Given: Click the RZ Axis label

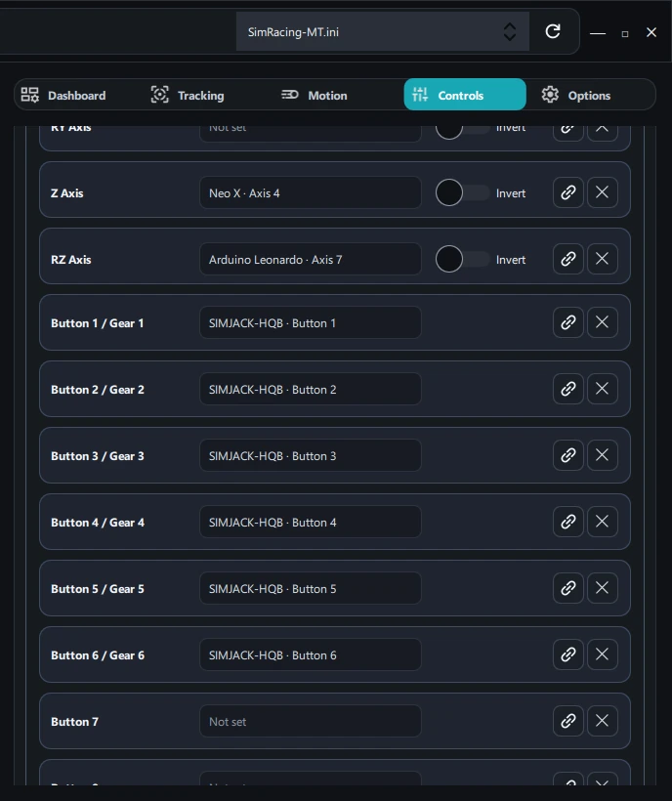Looking at the screenshot, I should (x=71, y=260).
